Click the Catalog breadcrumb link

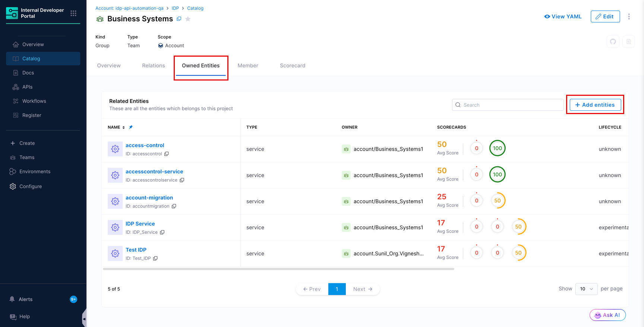[x=195, y=8]
